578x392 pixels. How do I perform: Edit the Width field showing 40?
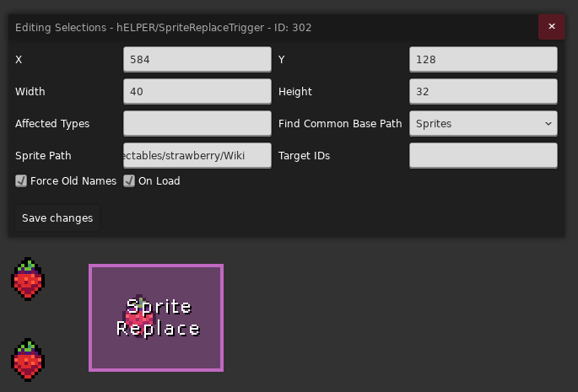pyautogui.click(x=197, y=91)
